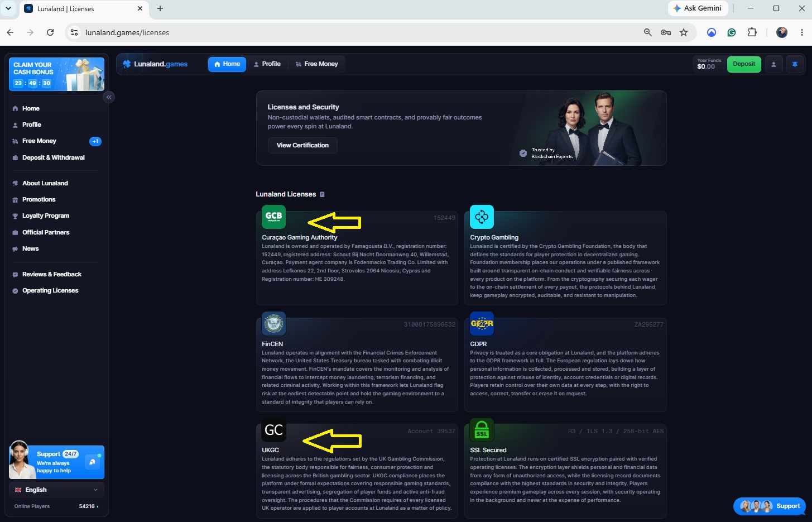Screen dimensions: 812x522
Task: Reload the current page
Action: (x=50, y=32)
